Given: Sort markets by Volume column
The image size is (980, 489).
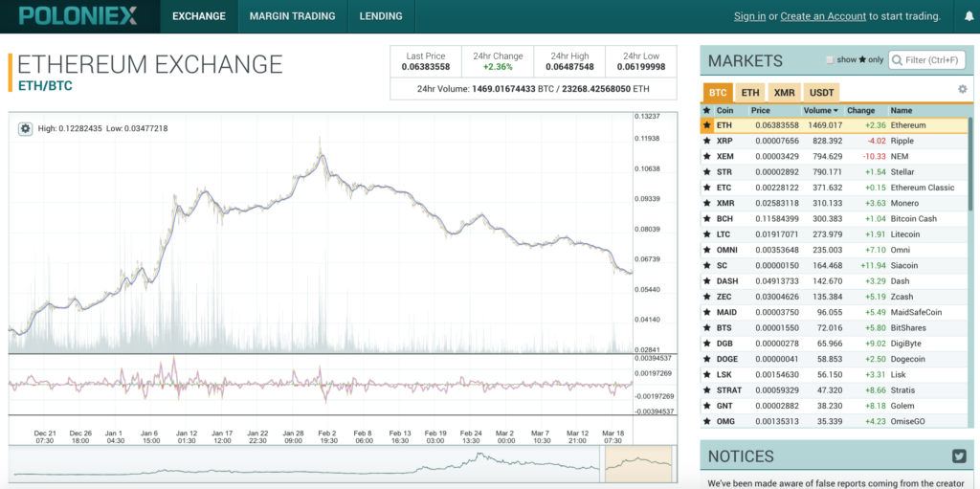Looking at the screenshot, I should [x=820, y=110].
